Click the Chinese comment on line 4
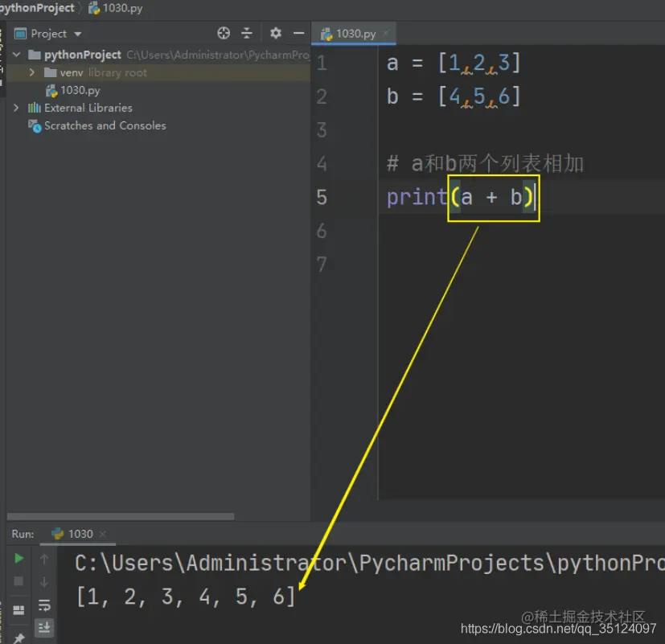Screen dimensions: 665x644 click(x=485, y=164)
